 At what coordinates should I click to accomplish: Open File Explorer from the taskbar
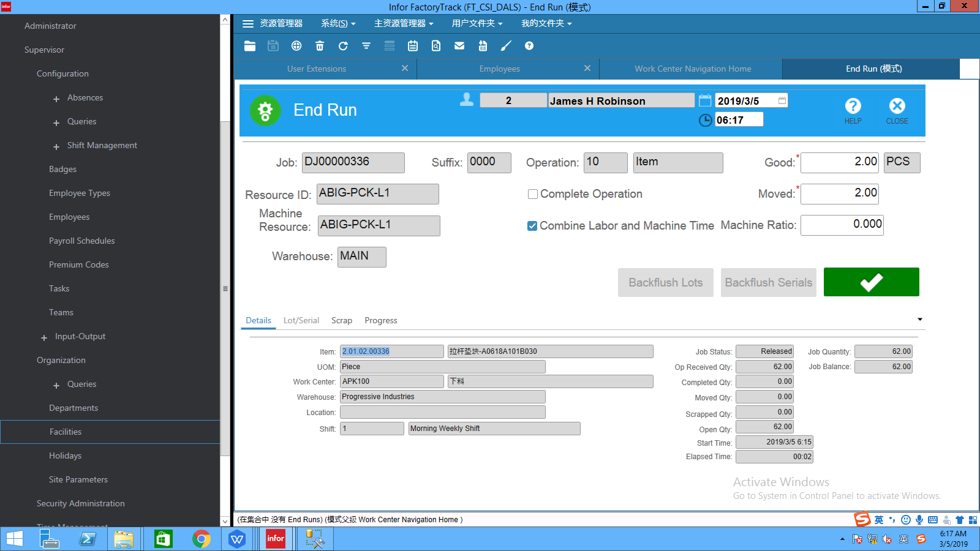point(123,539)
